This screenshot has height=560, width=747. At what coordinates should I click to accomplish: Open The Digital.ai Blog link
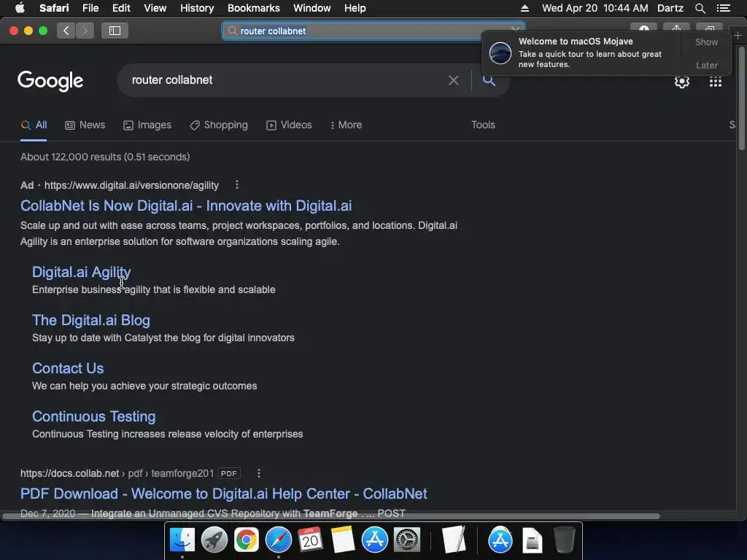click(91, 320)
